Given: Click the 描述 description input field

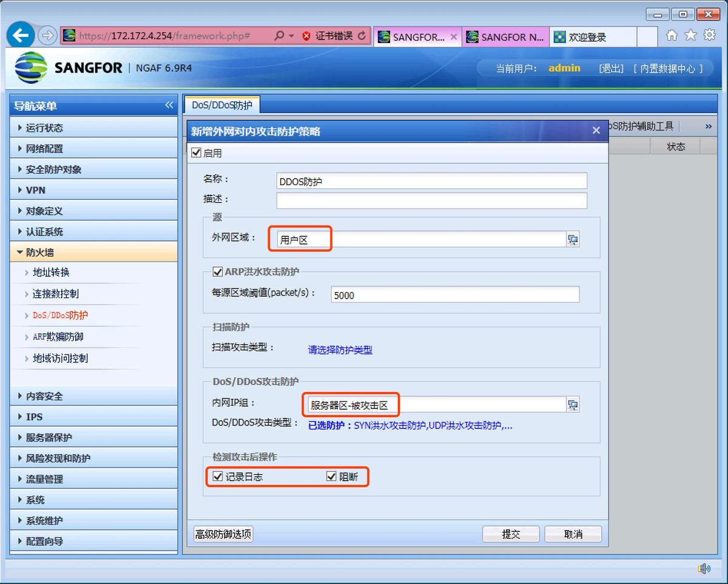Looking at the screenshot, I should click(x=431, y=201).
